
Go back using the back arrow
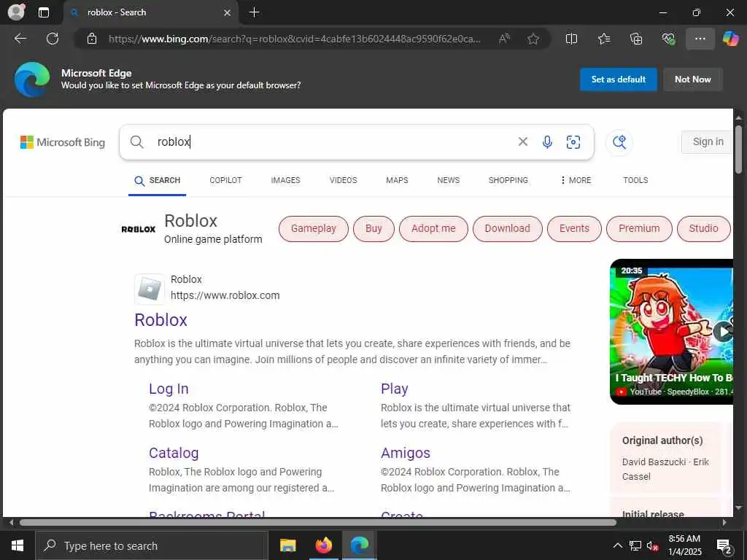point(20,39)
